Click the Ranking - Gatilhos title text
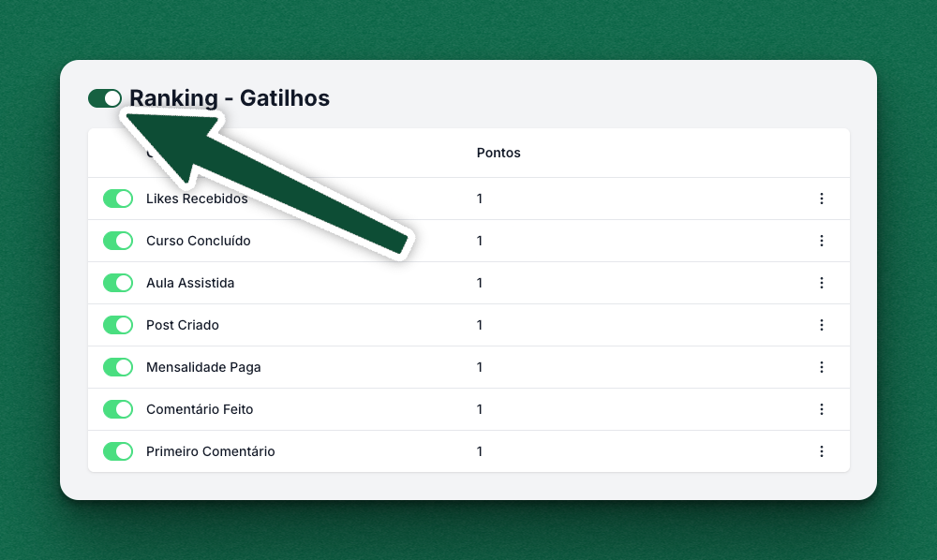 coord(230,98)
